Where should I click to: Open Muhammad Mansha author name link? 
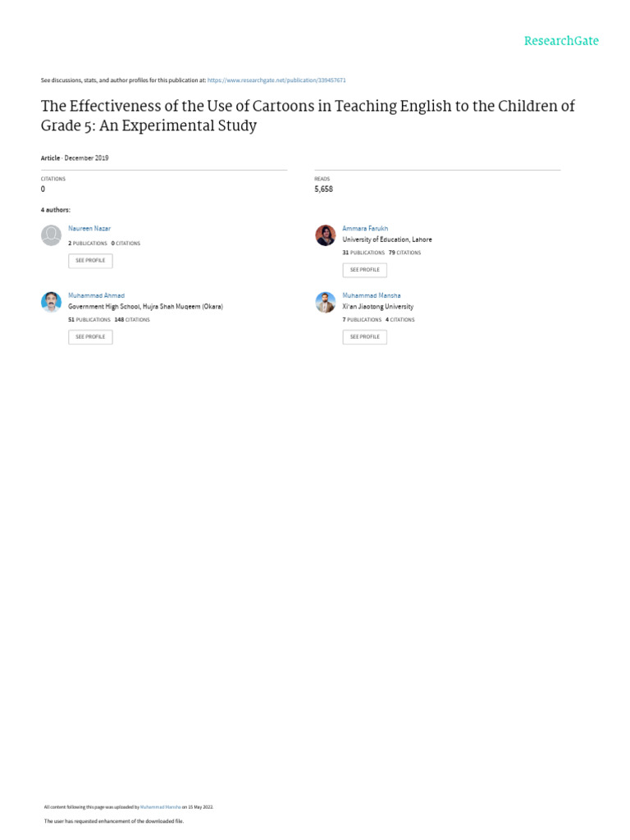pyautogui.click(x=372, y=295)
